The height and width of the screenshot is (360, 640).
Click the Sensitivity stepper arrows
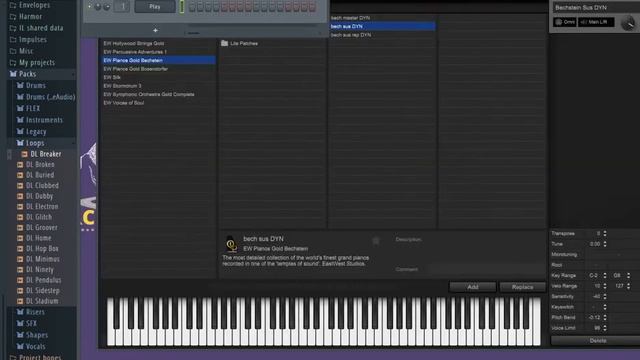pos(605,296)
